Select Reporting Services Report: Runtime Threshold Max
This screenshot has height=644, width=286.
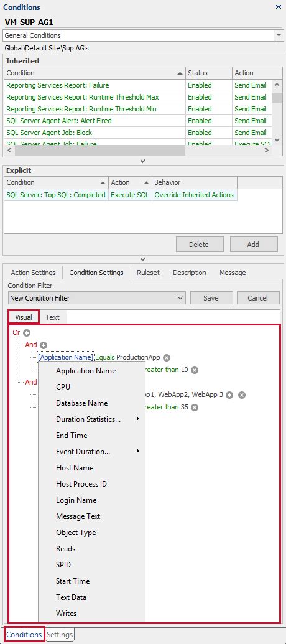pyautogui.click(x=138, y=97)
